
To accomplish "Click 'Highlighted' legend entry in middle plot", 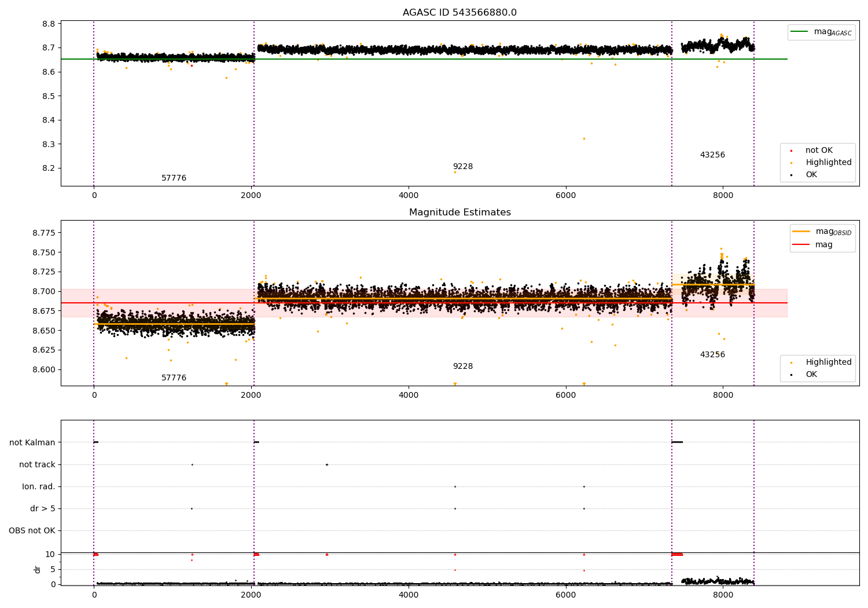I will coord(821,362).
